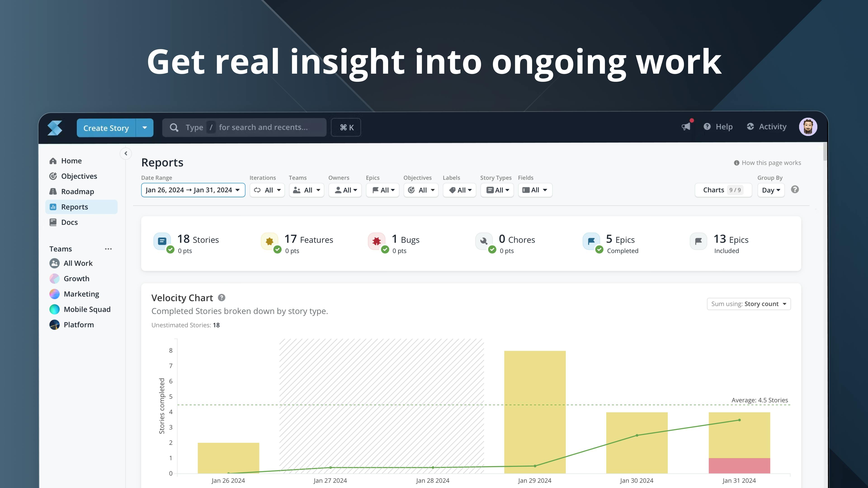Select Reports in the sidebar

(82, 207)
